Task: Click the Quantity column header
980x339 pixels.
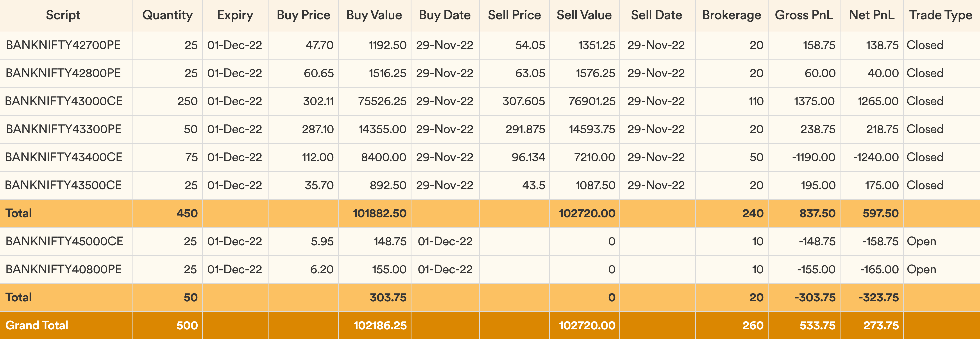Action: coord(167,15)
